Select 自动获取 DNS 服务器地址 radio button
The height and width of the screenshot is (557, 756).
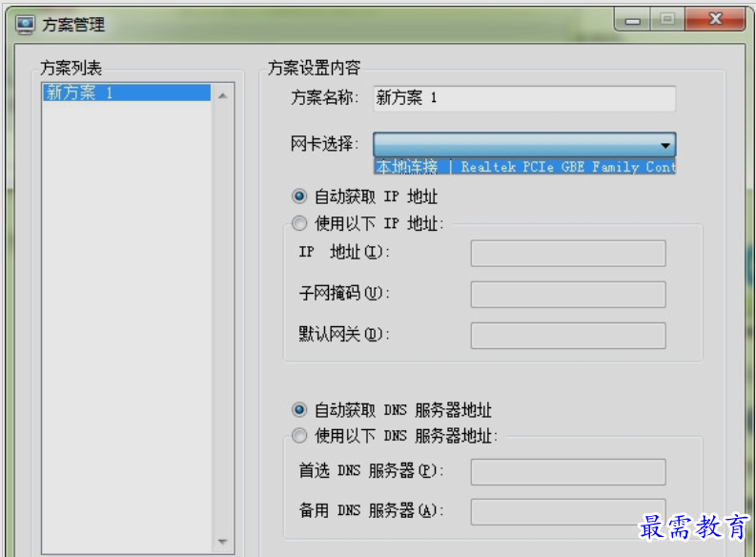[299, 410]
